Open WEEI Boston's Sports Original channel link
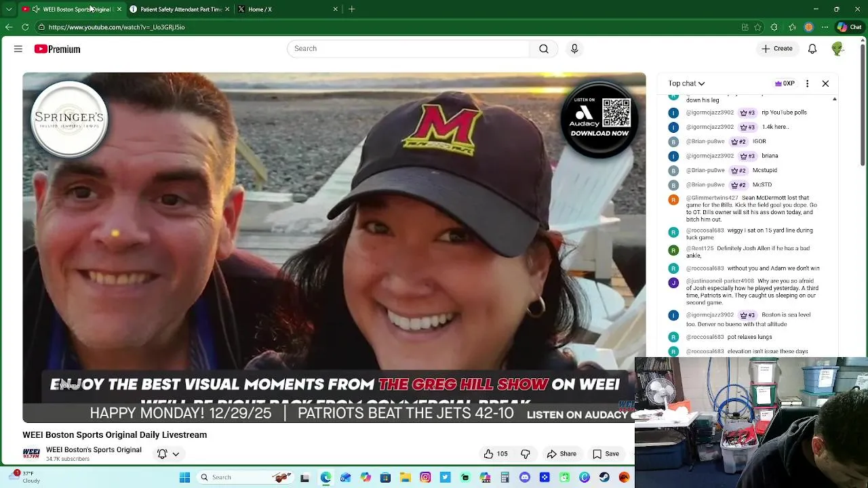 [94, 450]
